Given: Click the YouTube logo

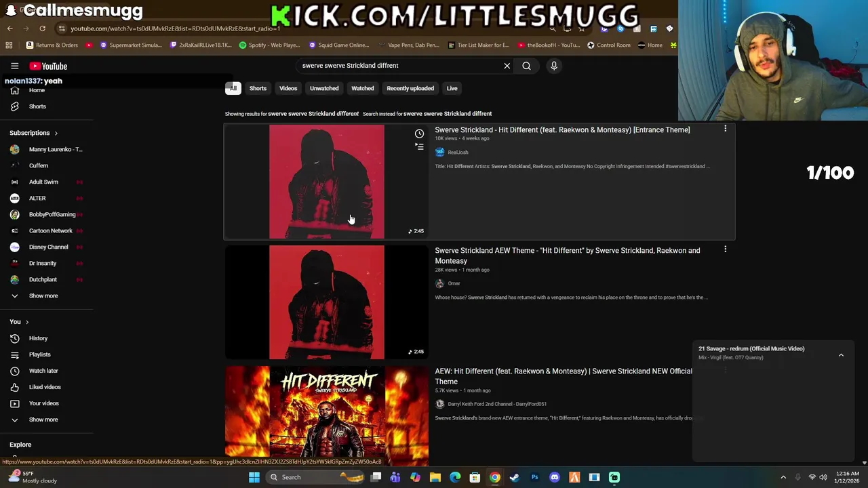Looking at the screenshot, I should [x=48, y=66].
